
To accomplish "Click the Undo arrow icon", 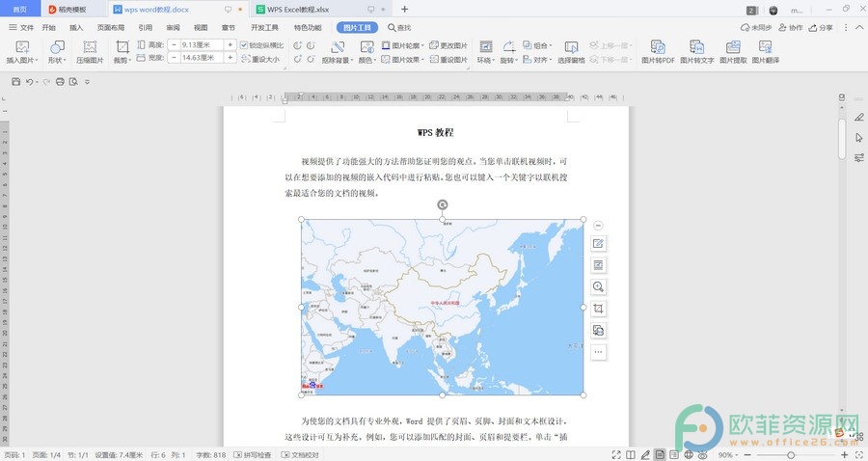I will (x=29, y=82).
